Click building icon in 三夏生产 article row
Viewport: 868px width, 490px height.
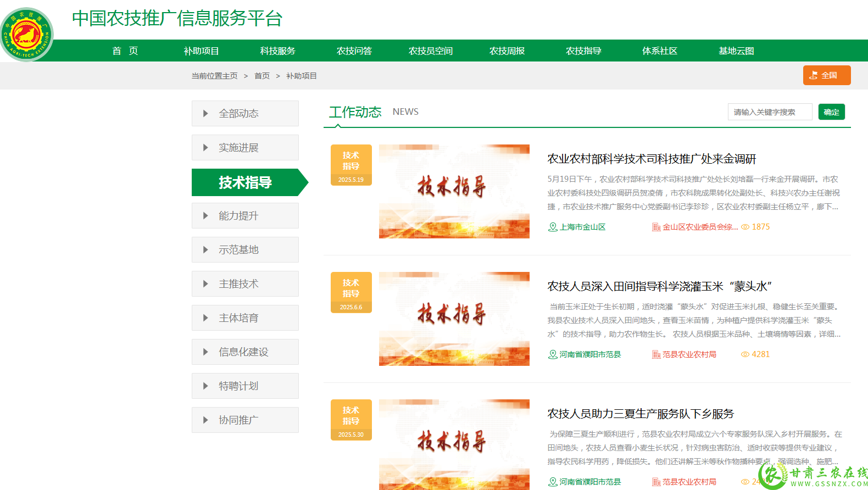pyautogui.click(x=656, y=482)
